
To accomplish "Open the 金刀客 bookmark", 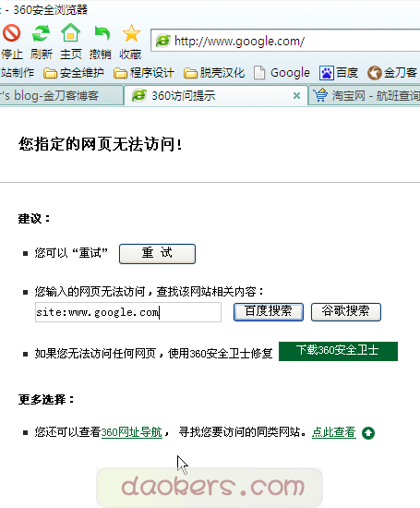I will 392,73.
